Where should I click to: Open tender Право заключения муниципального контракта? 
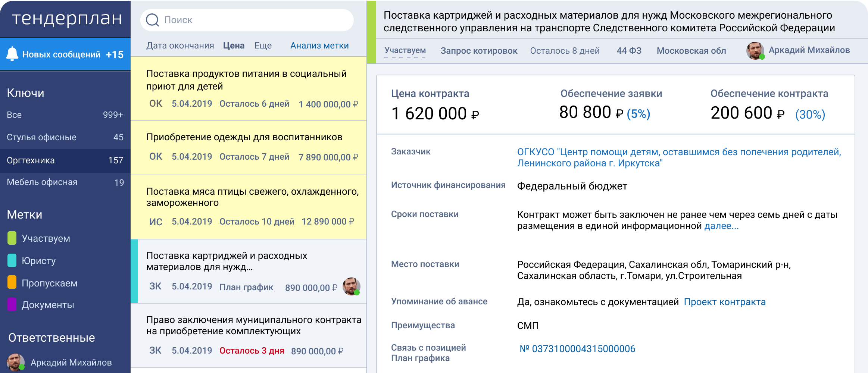click(249, 335)
